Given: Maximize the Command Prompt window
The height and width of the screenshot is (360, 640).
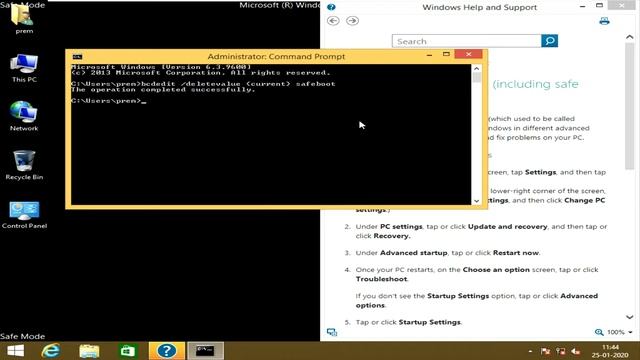Looking at the screenshot, I should (446, 54).
